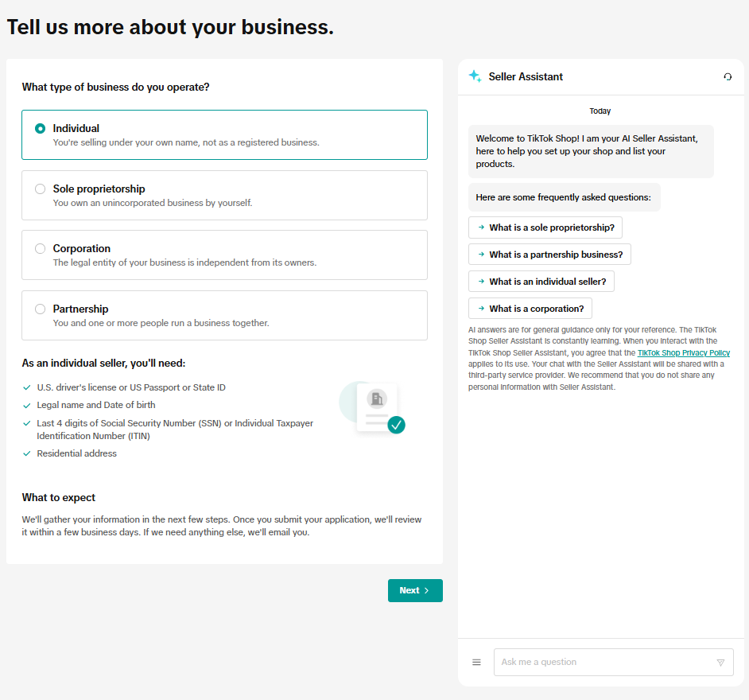Click the checkmark beside U.S. driver's license

(27, 387)
